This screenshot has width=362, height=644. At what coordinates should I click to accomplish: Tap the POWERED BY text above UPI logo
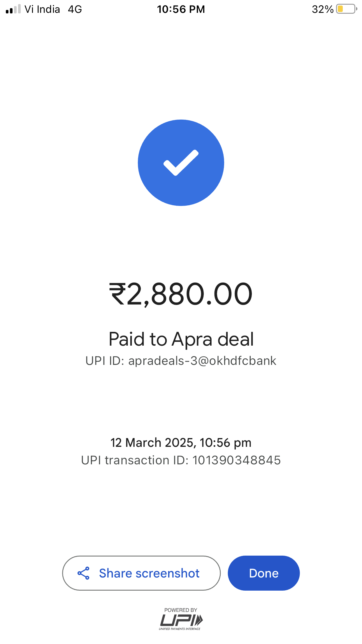(181, 610)
